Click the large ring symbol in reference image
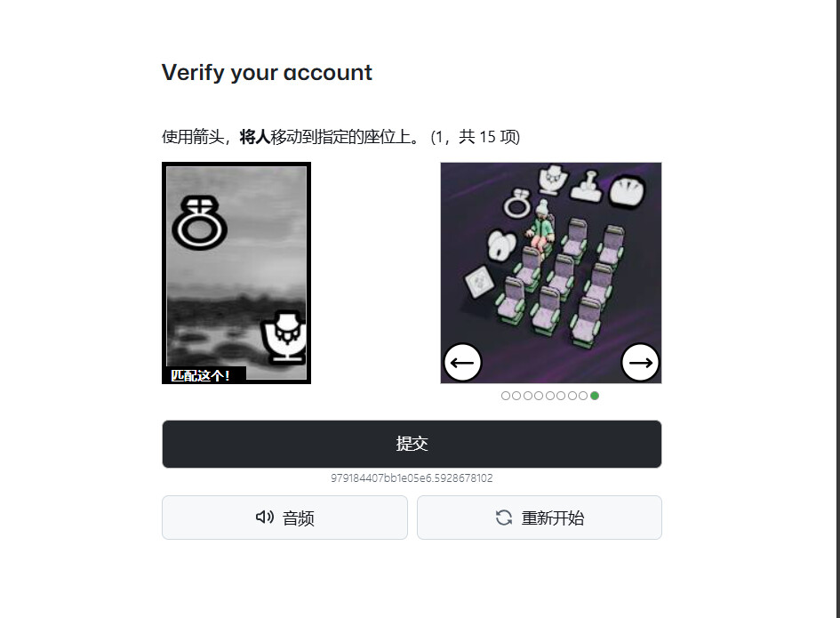This screenshot has width=840, height=618. tap(200, 223)
